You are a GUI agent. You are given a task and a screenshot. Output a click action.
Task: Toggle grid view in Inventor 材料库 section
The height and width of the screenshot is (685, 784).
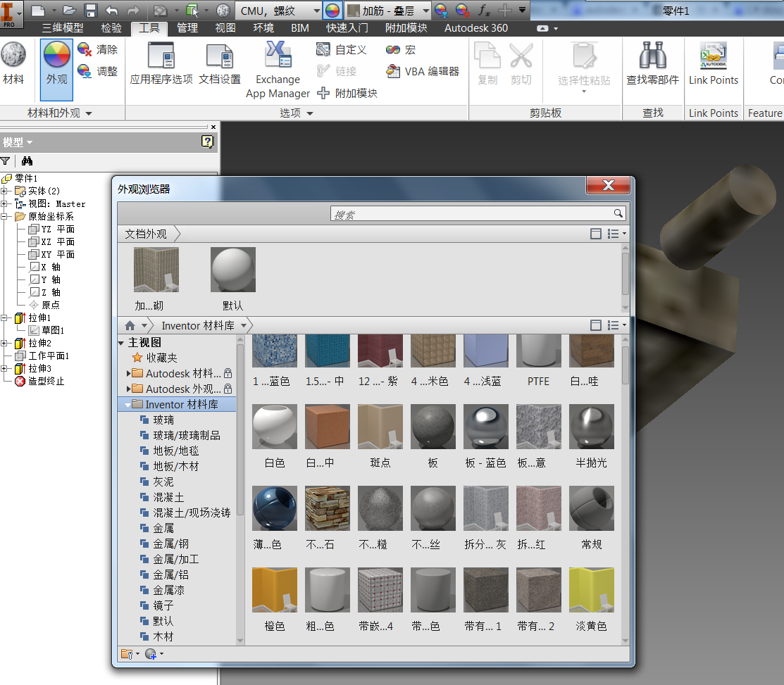(x=595, y=325)
